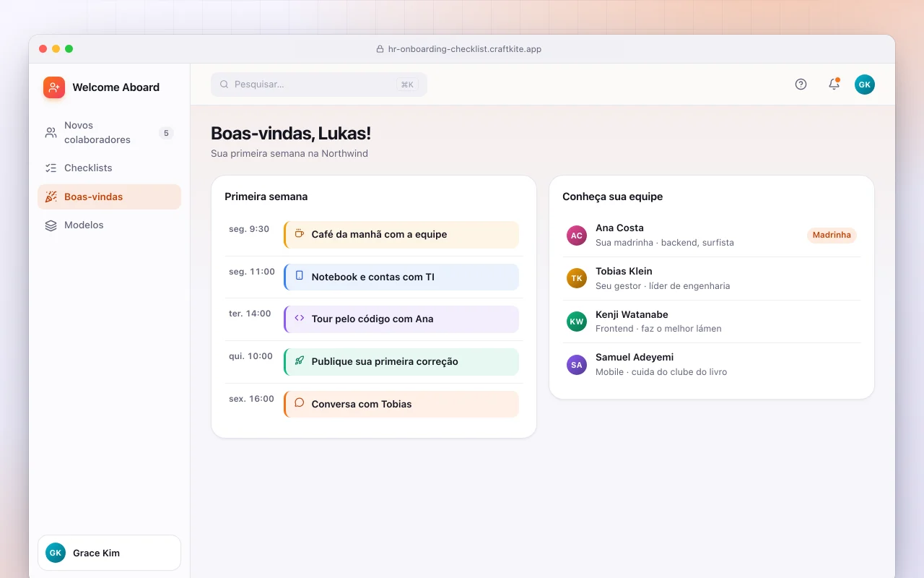Click the count badge 5 on Novos colaboradores

(166, 133)
